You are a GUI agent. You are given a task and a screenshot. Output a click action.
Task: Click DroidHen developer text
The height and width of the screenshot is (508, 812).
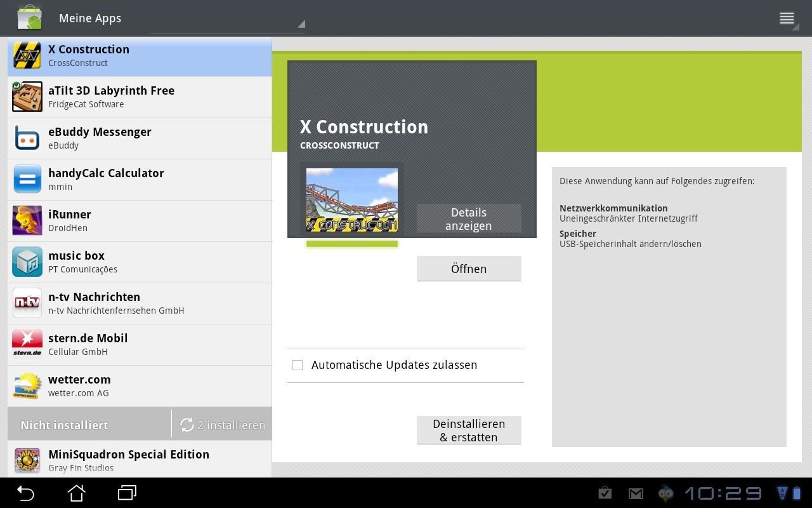click(68, 228)
